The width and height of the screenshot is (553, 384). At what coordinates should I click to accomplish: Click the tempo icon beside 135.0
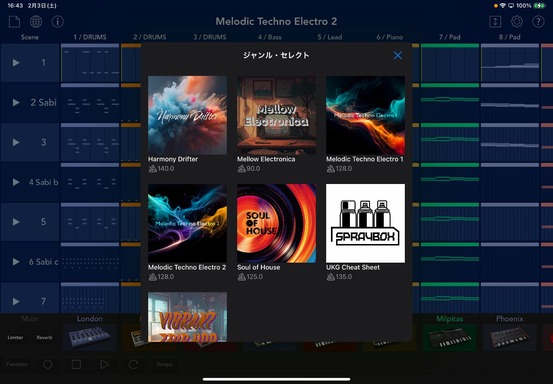(x=330, y=277)
